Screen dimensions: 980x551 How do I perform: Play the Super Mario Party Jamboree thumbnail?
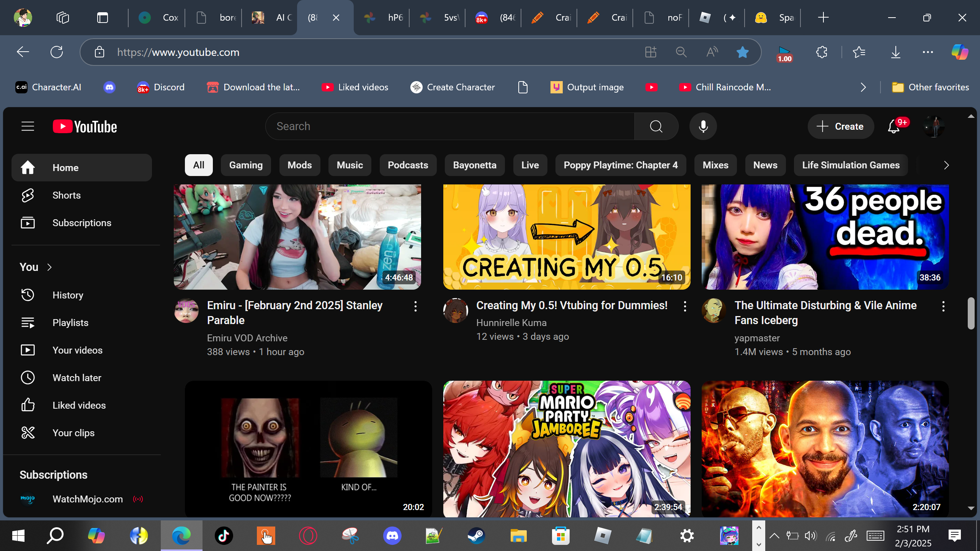567,449
